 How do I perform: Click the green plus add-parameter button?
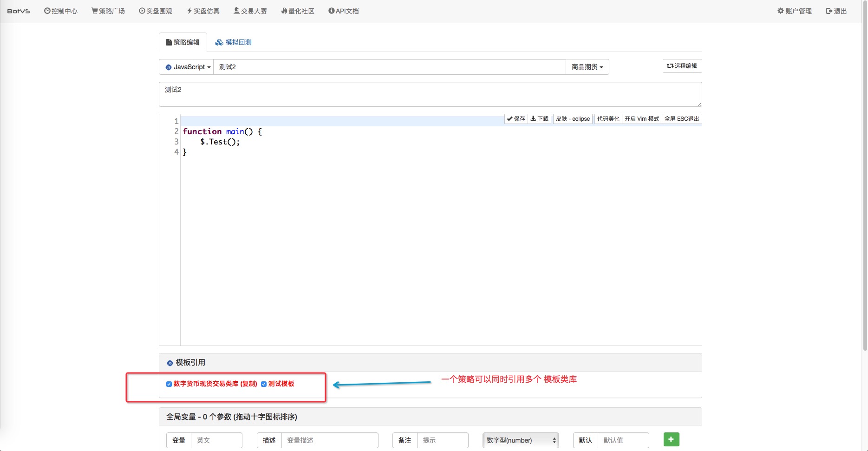672,439
